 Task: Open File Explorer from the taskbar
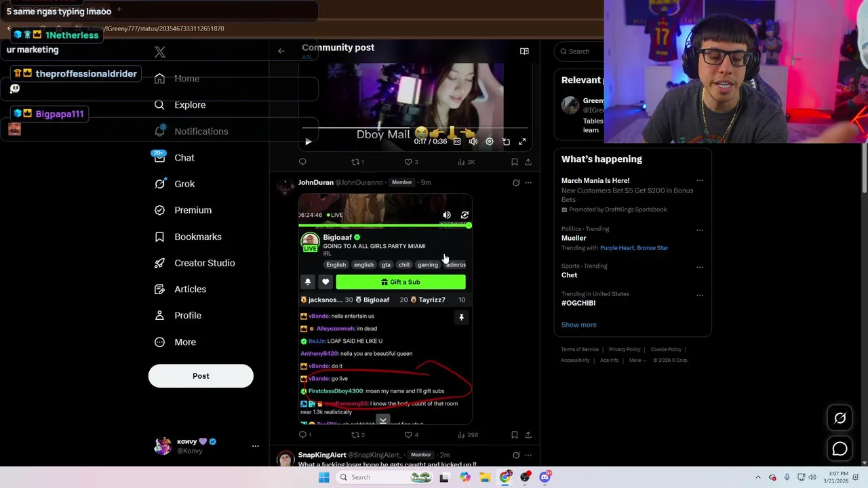tap(485, 477)
